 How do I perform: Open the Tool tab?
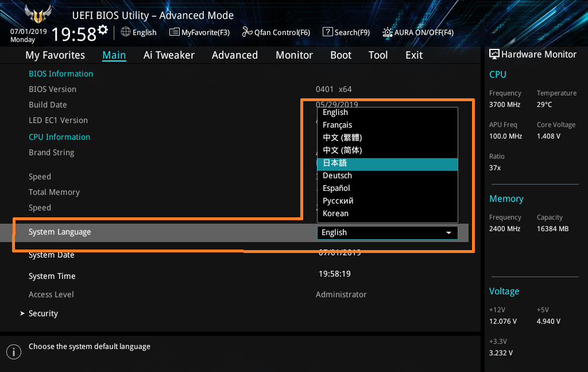pos(378,55)
